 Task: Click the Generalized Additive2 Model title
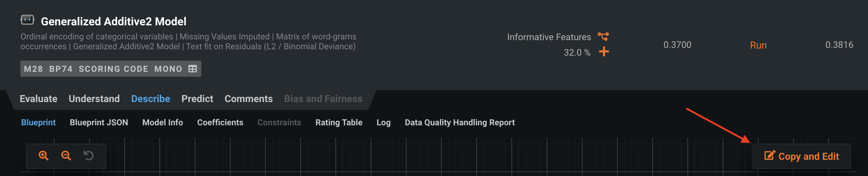point(114,21)
